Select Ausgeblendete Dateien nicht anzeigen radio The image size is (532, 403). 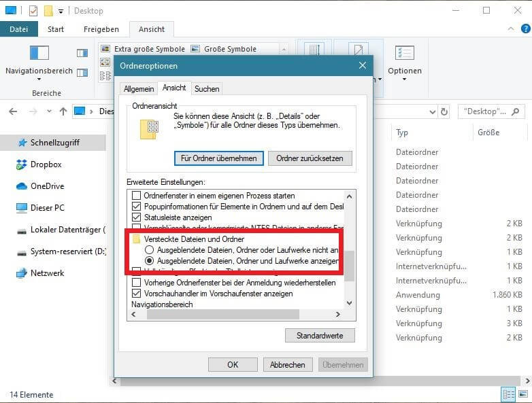[149, 250]
